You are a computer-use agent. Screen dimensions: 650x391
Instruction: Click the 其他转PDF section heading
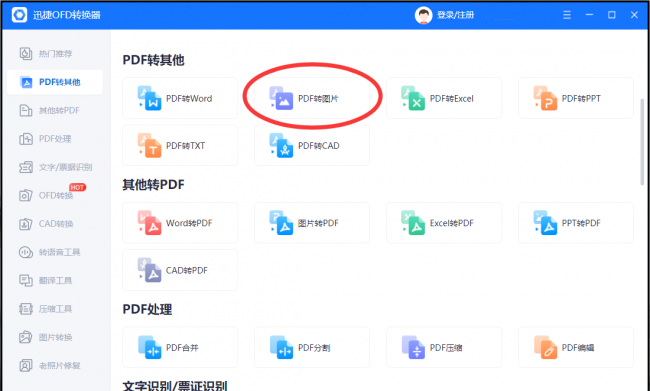(x=153, y=185)
